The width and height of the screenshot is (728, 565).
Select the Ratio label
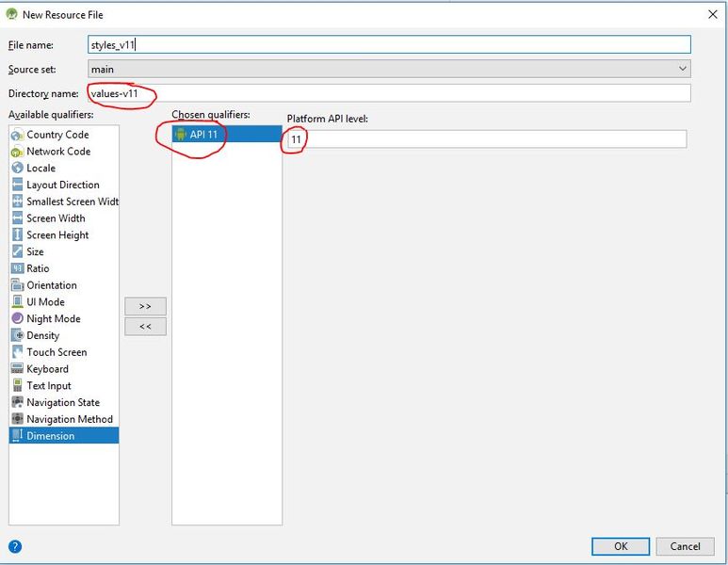tap(38, 268)
